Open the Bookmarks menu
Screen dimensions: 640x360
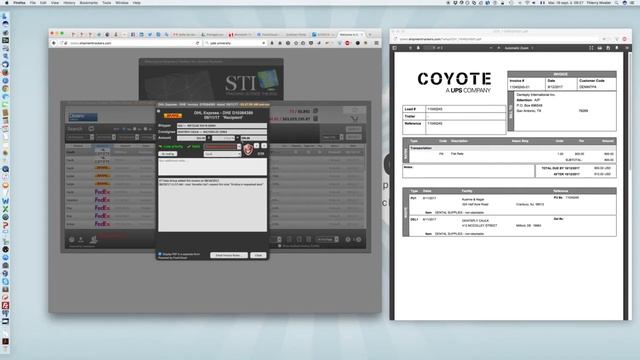89,2
